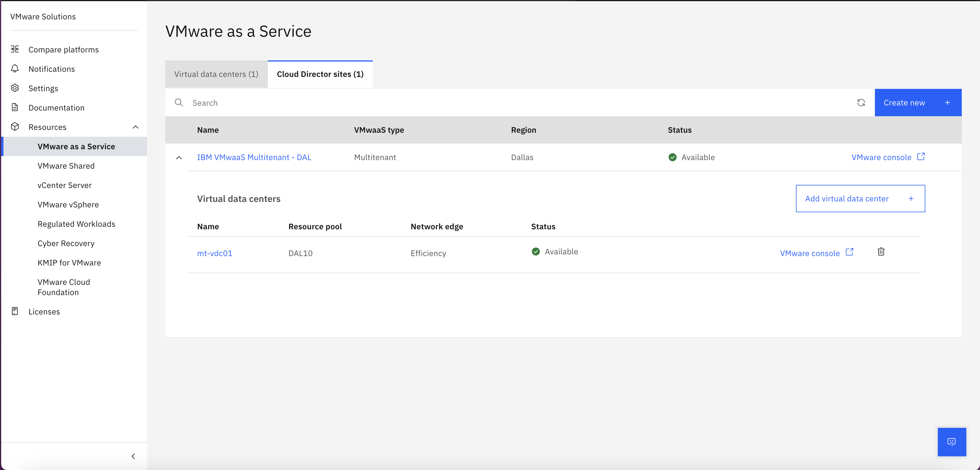The width and height of the screenshot is (980, 470).
Task: Click Add virtual data center button
Action: [860, 199]
